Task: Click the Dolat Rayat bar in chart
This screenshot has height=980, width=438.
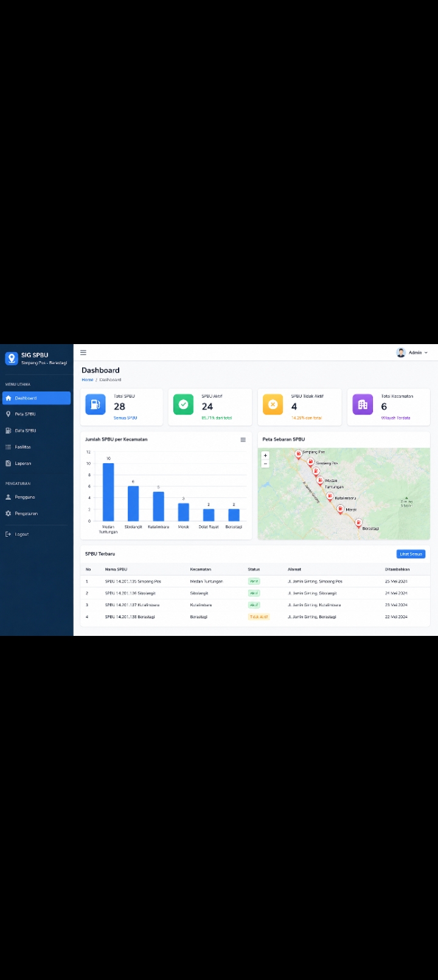Action: pyautogui.click(x=209, y=515)
